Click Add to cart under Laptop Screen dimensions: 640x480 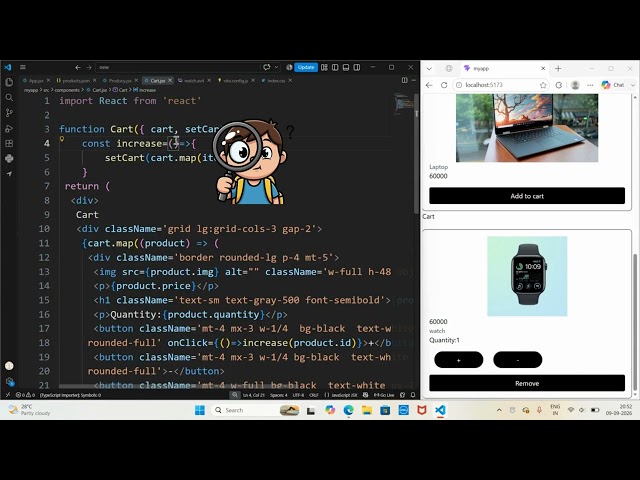527,196
